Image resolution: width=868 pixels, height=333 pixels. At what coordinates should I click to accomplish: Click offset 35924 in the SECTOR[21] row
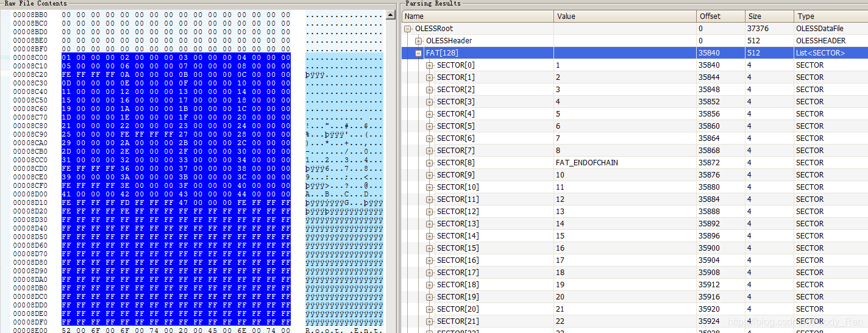710,321
